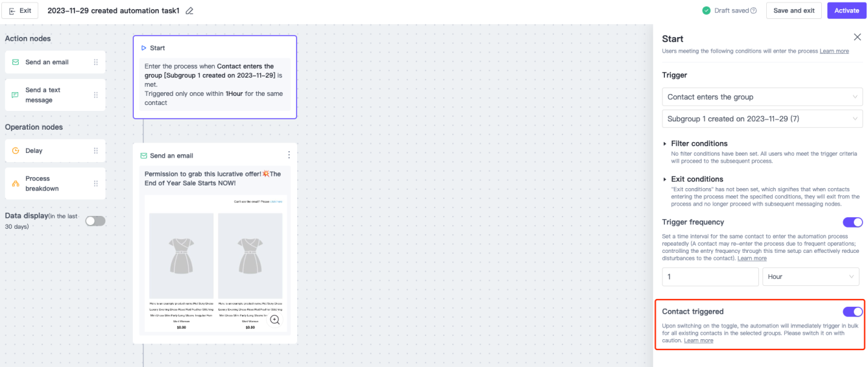
Task: Click the help icon beside Draft saved
Action: pyautogui.click(x=754, y=11)
